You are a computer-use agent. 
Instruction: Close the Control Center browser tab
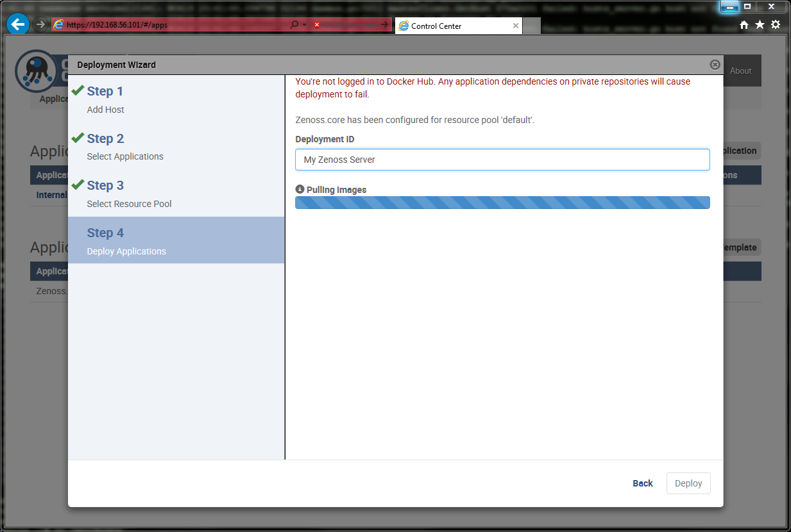pyautogui.click(x=515, y=26)
